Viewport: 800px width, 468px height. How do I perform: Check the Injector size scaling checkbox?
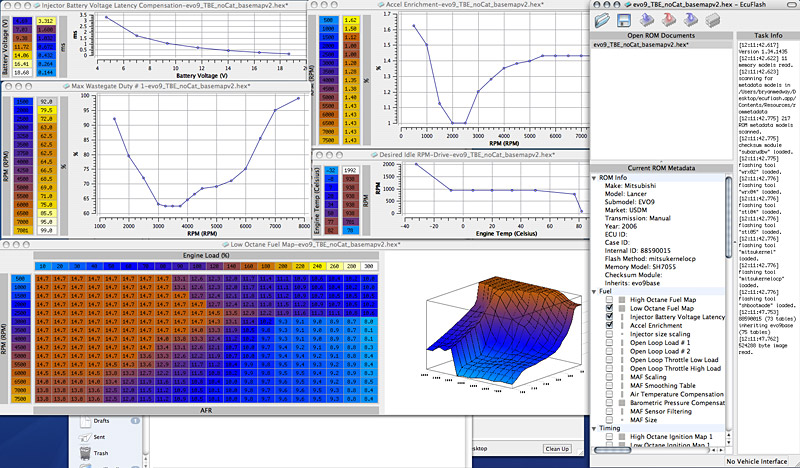(x=609, y=334)
